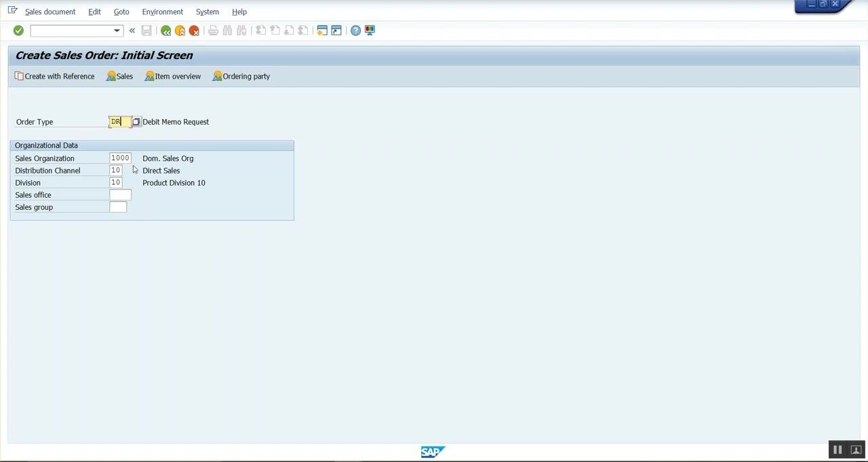Open the Sales document menu
The height and width of the screenshot is (462, 868).
pos(50,12)
